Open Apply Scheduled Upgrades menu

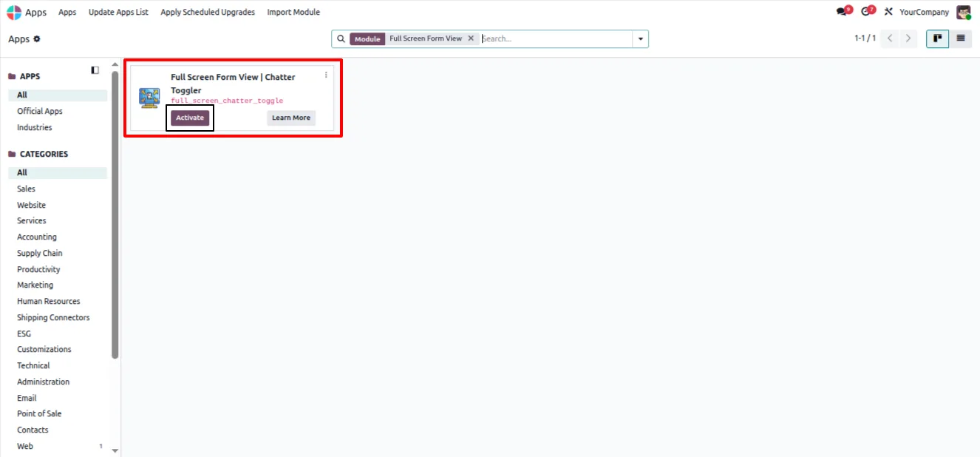[x=208, y=13]
